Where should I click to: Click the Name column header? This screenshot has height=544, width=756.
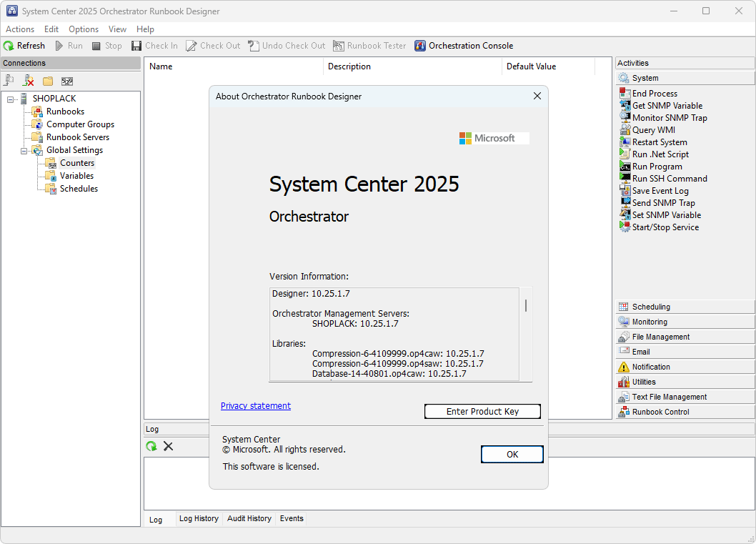coord(234,66)
